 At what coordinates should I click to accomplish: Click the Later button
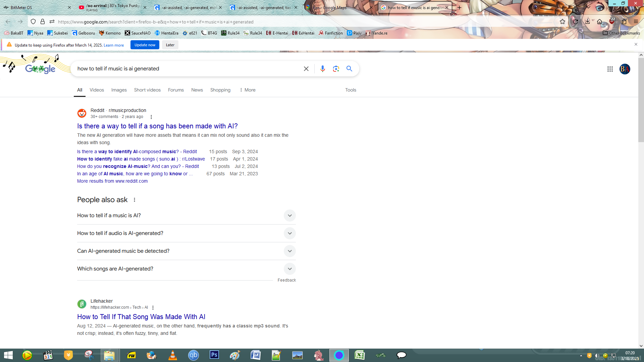[x=170, y=45]
